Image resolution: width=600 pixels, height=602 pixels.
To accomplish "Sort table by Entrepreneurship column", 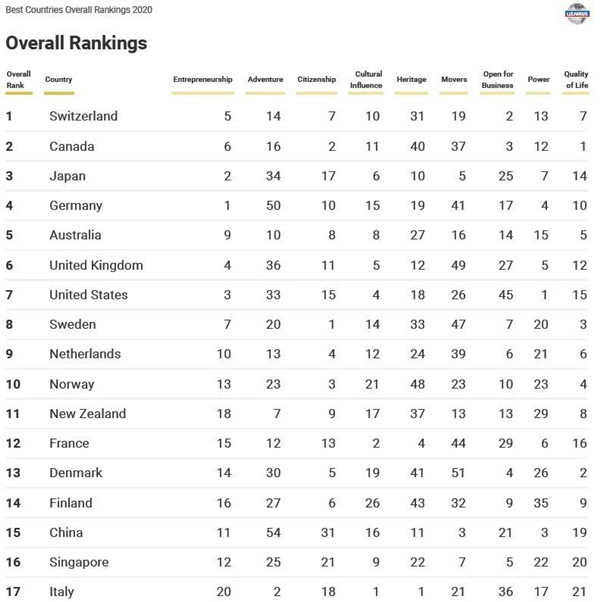I will point(202,79).
